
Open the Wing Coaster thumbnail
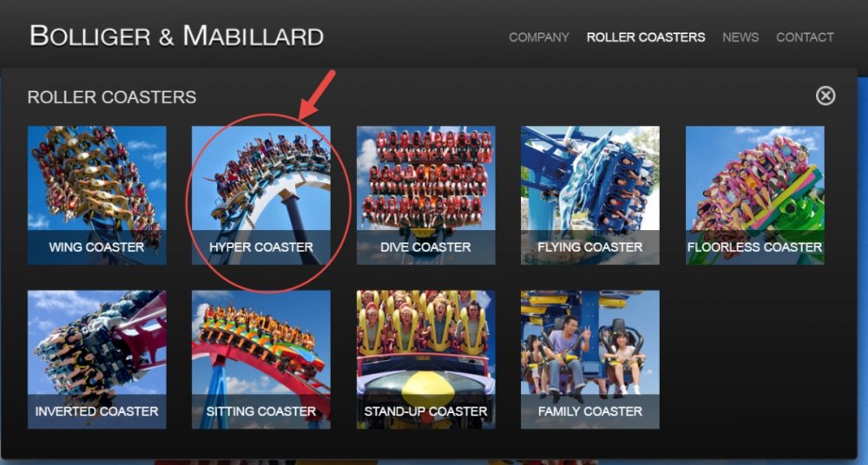(x=97, y=195)
